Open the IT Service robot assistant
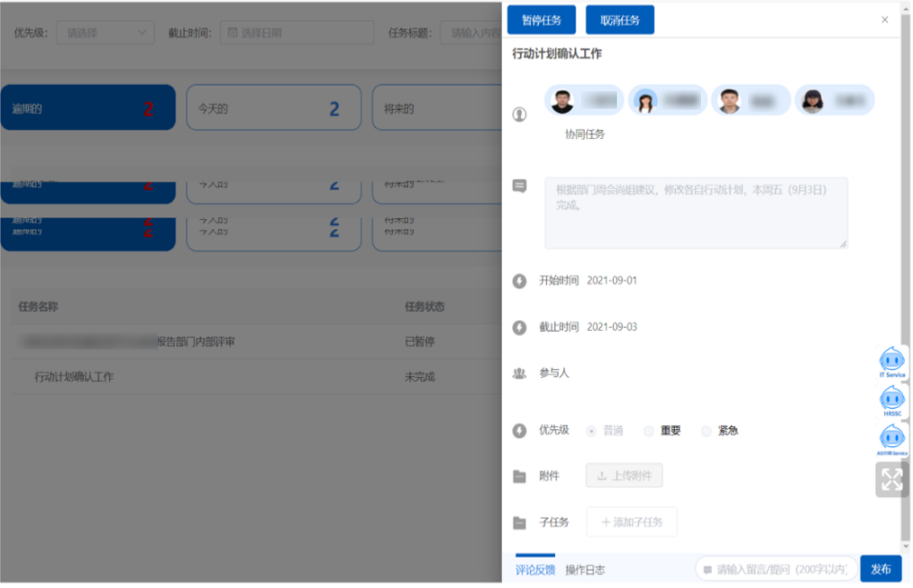Screen dimensions: 913x588 (x=892, y=363)
